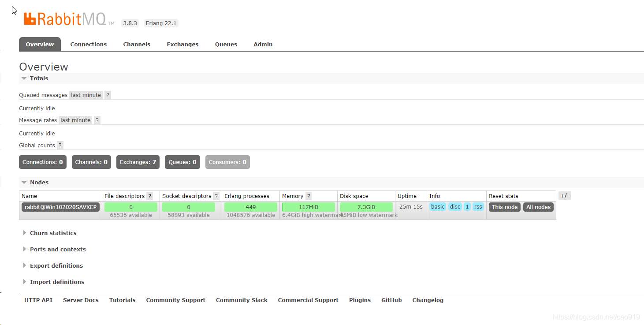Screen dimensions: 644x325
Task: Click the Queues: 0 count button
Action: (182, 162)
